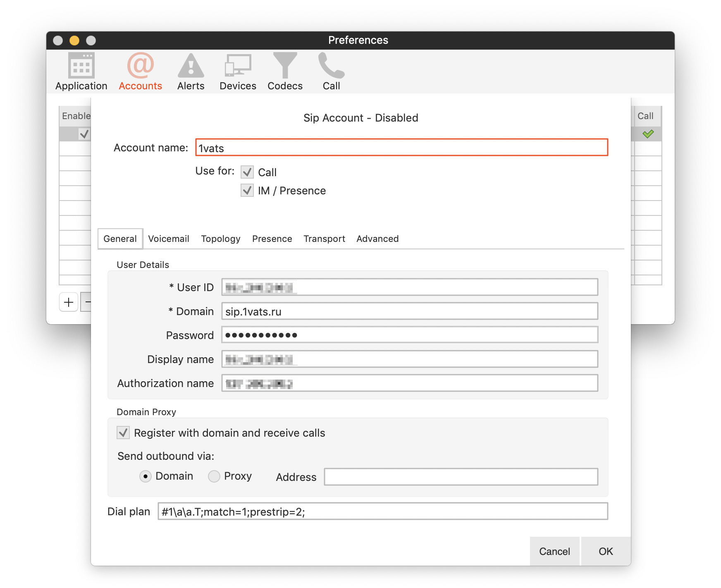
Task: Click the plus add account button
Action: tap(69, 302)
